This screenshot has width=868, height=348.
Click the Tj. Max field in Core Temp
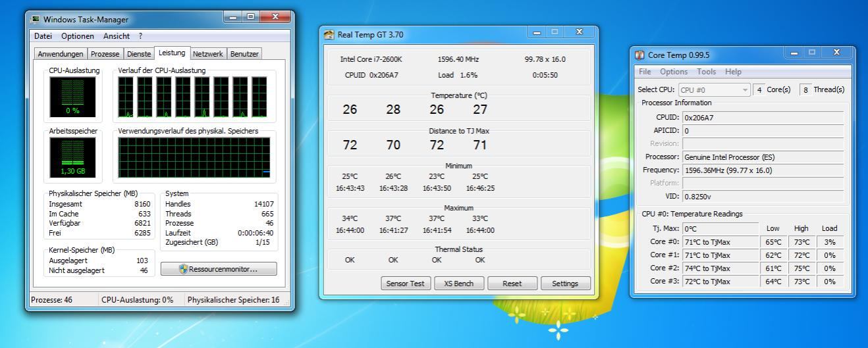[720, 229]
